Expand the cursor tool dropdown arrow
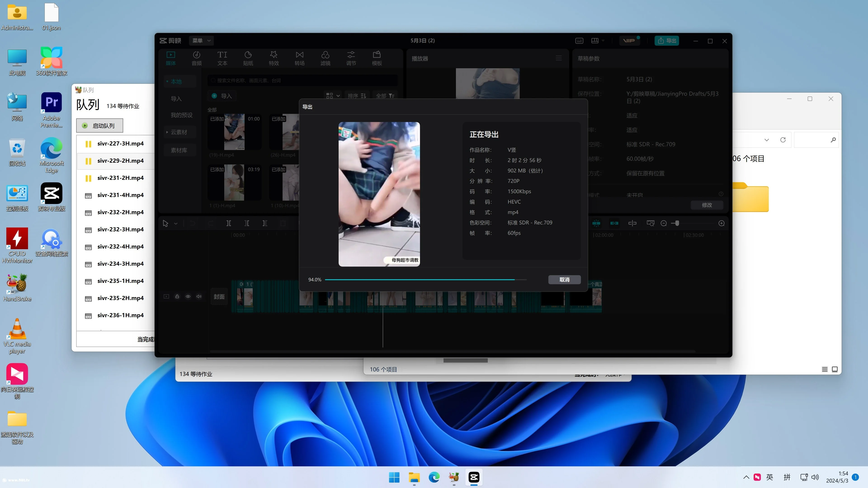Viewport: 868px width, 488px height. point(176,224)
